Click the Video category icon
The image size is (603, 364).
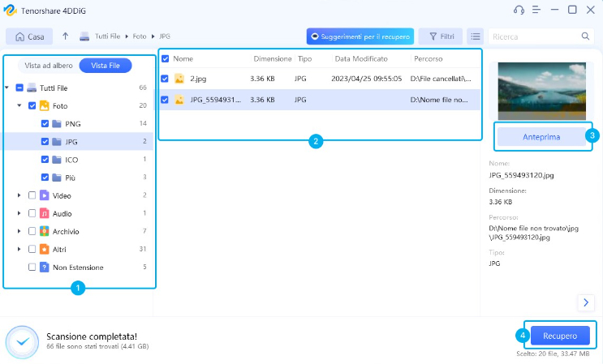[x=45, y=195]
